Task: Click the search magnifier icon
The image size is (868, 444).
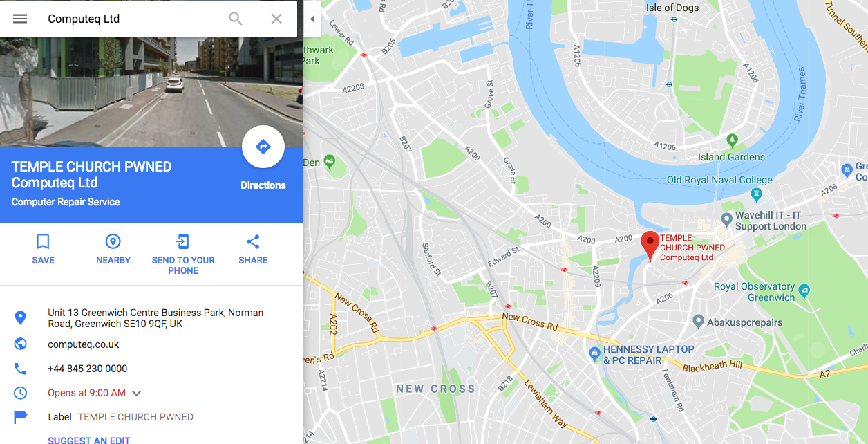Action: pos(236,19)
